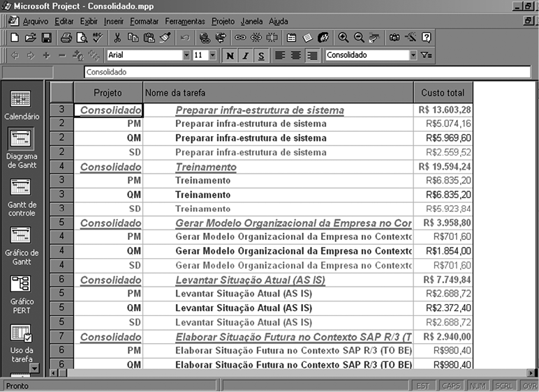This screenshot has width=539, height=392.
Task: Expand the Arial font dropdown
Action: click(186, 55)
